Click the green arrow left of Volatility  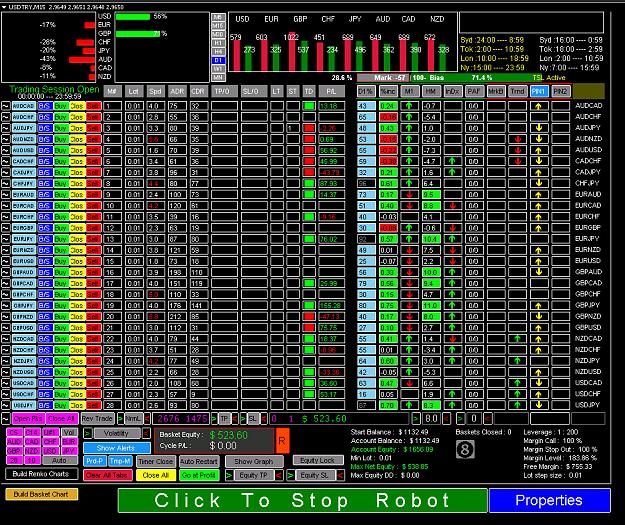point(88,433)
